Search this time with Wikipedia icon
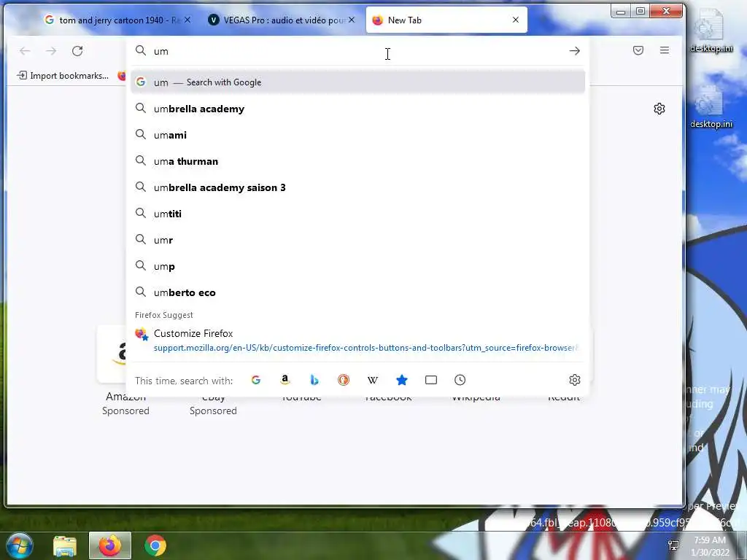747x560 pixels. click(x=373, y=380)
